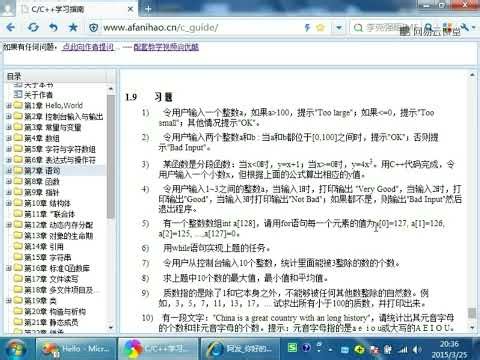The image size is (480, 360).
Task: Open folder icon of 第15章 字符串
Action: click(x=18, y=257)
